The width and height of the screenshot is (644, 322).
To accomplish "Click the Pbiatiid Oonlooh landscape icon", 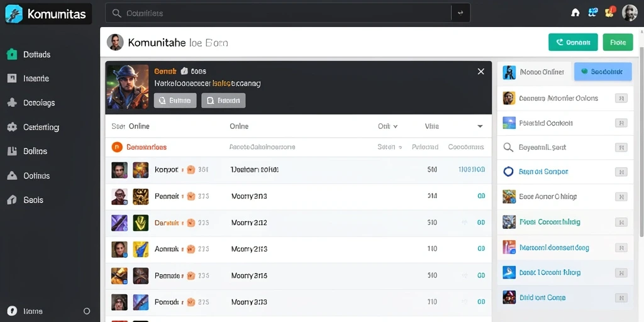I will pyautogui.click(x=509, y=123).
